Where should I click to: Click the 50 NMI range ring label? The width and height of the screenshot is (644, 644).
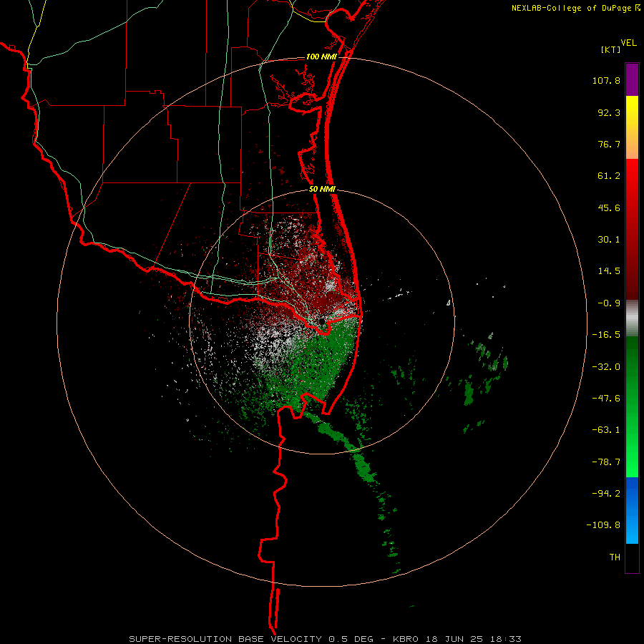pyautogui.click(x=323, y=190)
